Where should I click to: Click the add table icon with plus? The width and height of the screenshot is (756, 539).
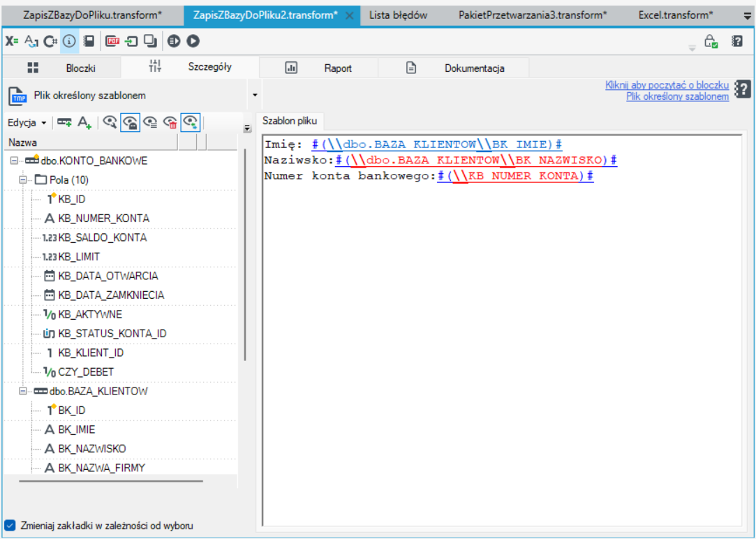tap(65, 123)
